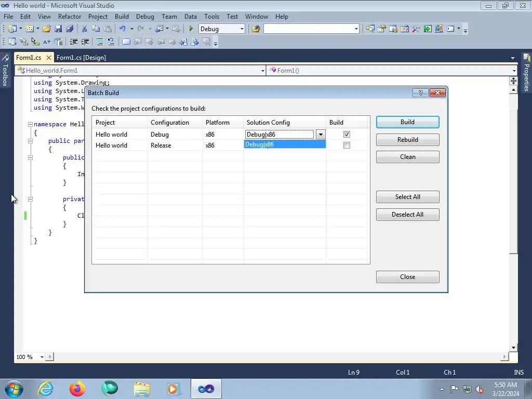Click the Rebuild button
532x399 pixels.
(x=407, y=140)
